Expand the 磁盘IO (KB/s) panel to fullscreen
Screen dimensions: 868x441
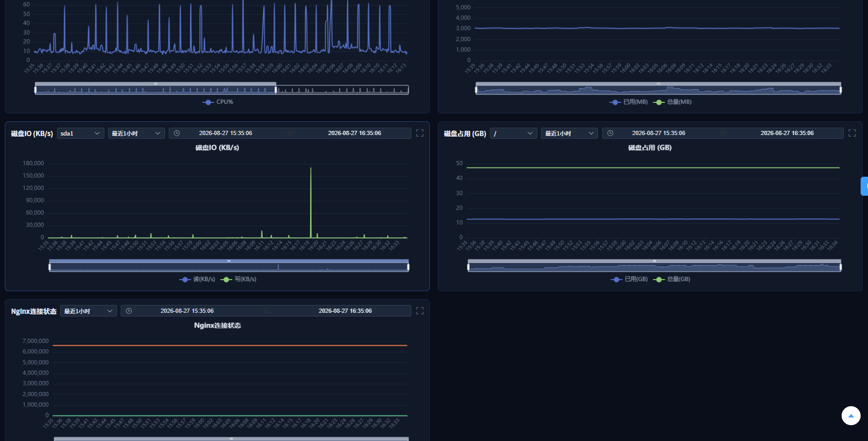420,133
